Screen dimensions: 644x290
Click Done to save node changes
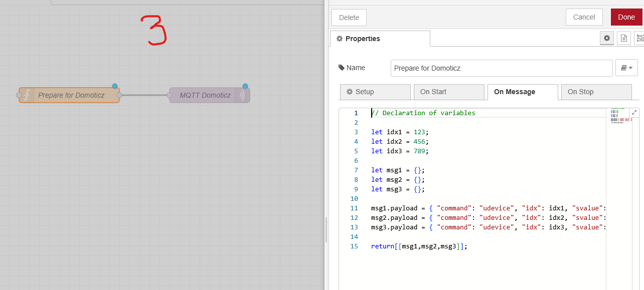click(x=626, y=17)
